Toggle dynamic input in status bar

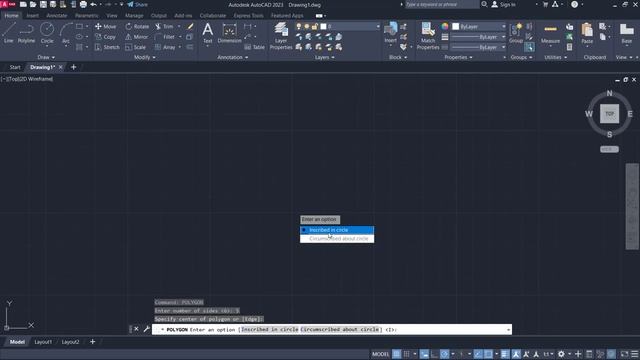point(424,354)
